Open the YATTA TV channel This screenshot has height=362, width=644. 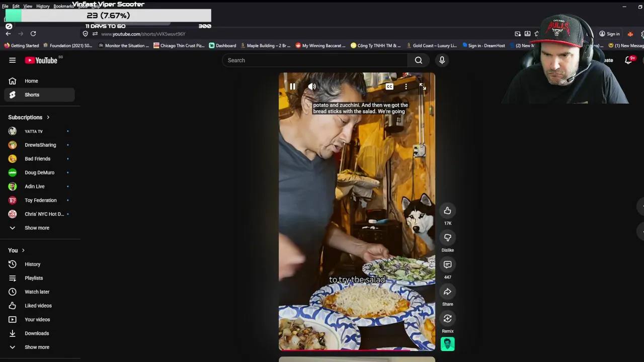[x=39, y=131]
